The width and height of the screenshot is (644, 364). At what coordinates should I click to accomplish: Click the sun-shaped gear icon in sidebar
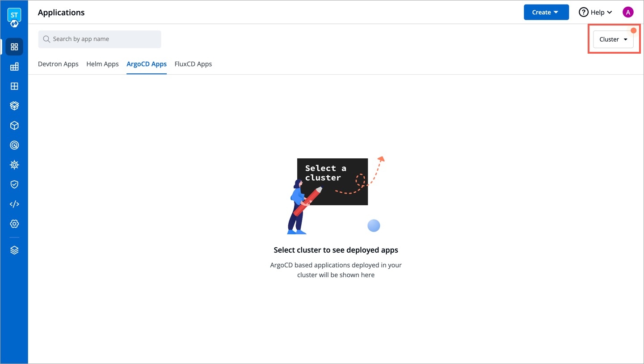coord(14,165)
